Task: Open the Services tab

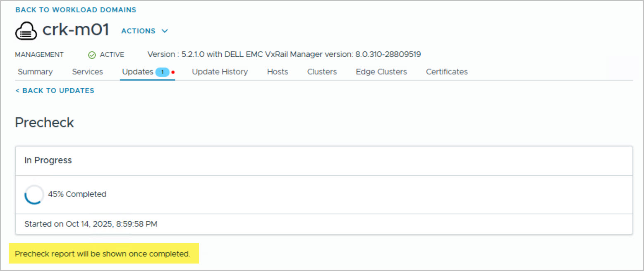Action: (87, 72)
